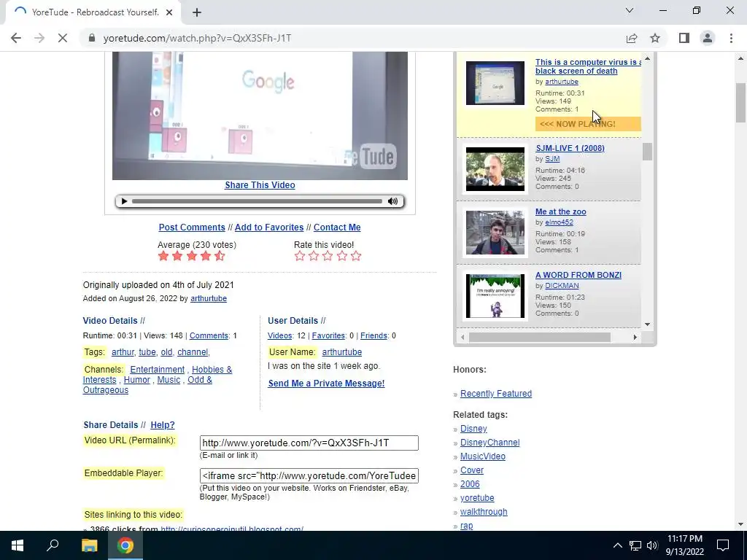Show hidden system tray icons

[x=617, y=545]
